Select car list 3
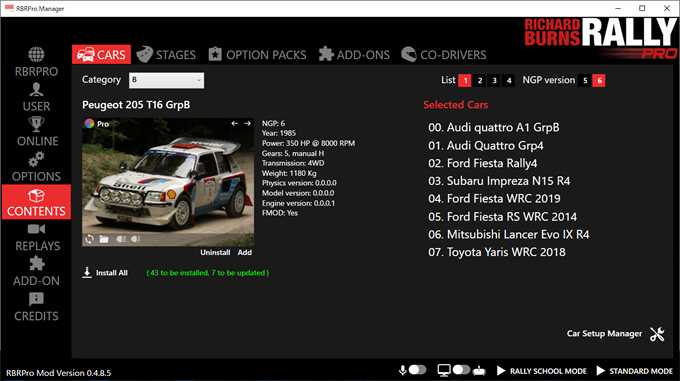The image size is (680, 381). pyautogui.click(x=494, y=80)
